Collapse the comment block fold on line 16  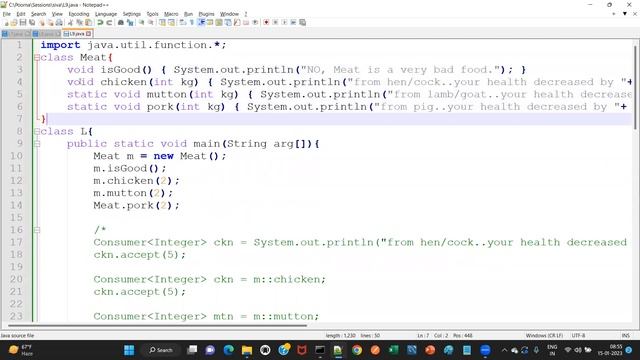[37, 230]
